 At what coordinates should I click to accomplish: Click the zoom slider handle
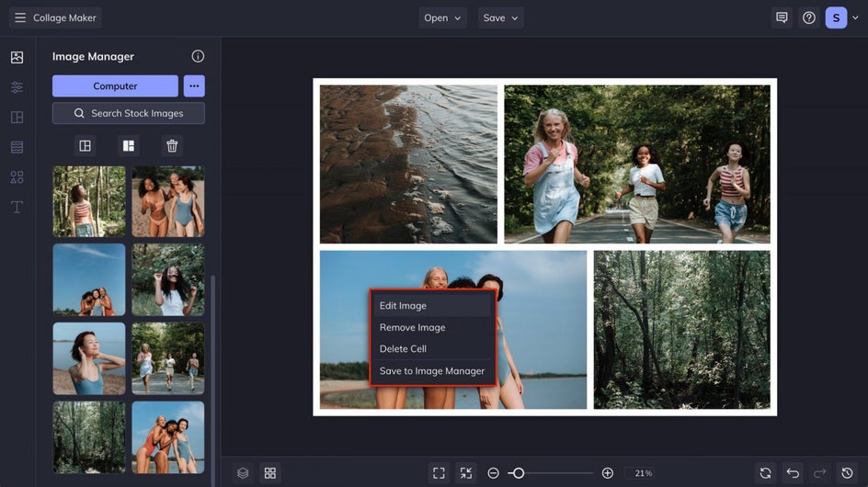point(519,473)
